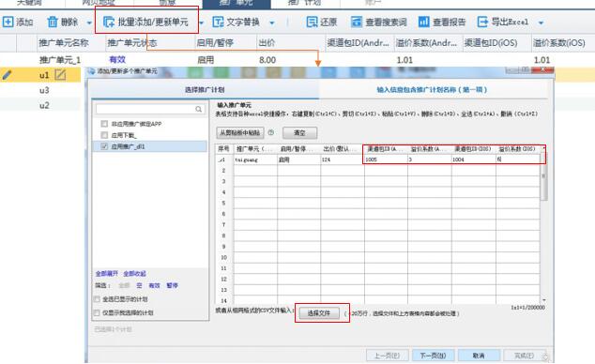Click the 文字替换 icon
Image resolution: width=595 pixels, height=364 pixels.
click(x=218, y=22)
